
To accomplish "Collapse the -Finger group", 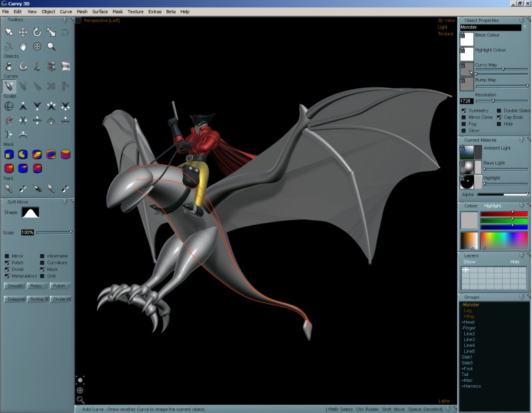I will click(x=469, y=328).
